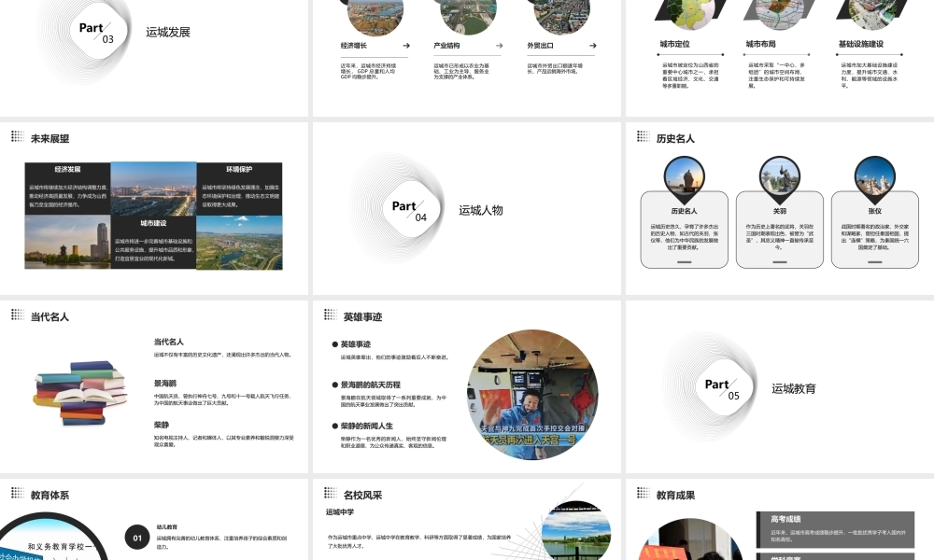934x560 pixels.
Task: Click the dotted grid icon beside 未来展望
Action: [17, 137]
